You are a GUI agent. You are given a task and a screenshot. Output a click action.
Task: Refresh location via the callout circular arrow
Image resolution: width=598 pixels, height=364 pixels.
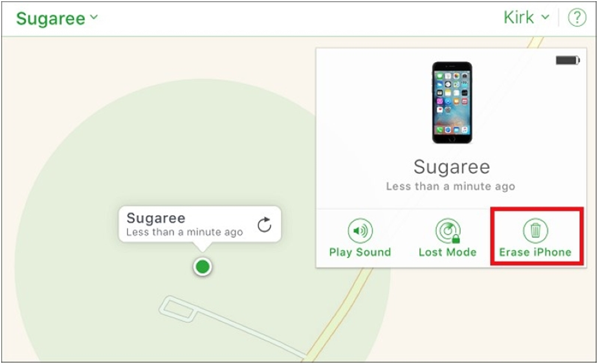[264, 225]
